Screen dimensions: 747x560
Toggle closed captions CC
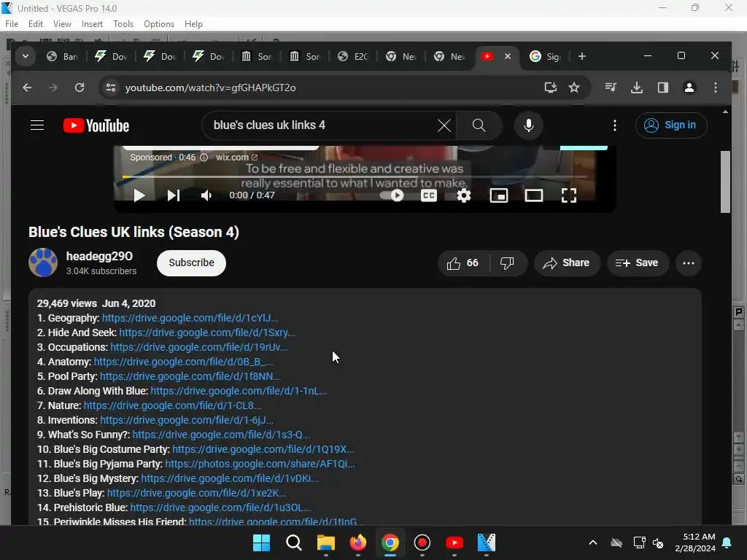pyautogui.click(x=429, y=195)
